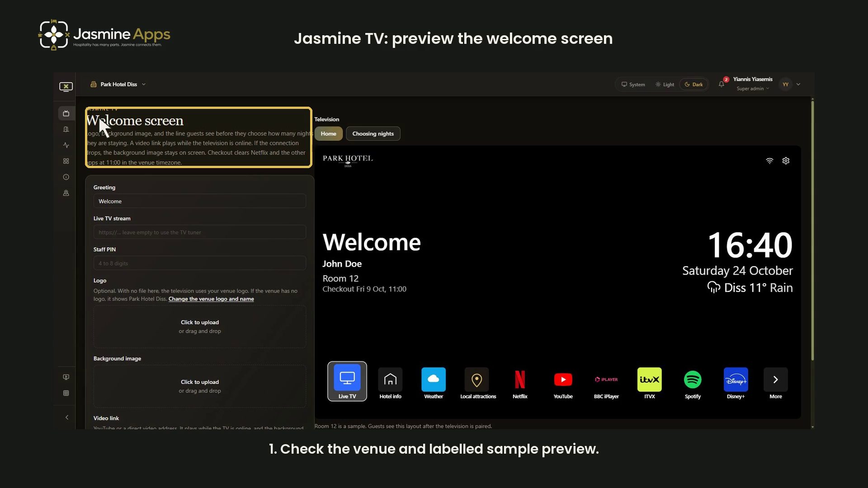The image size is (868, 488).
Task: Click the Wi-Fi icon in the TV preview
Action: 769,161
